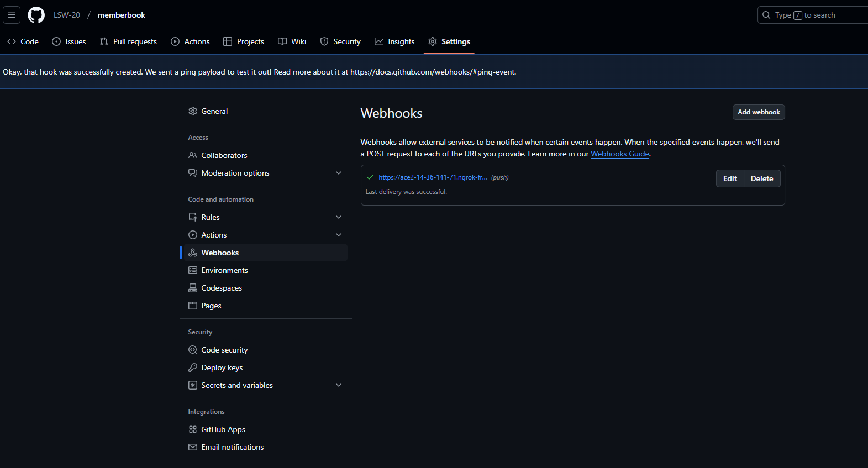Expand the Secrets and variables chevron
The width and height of the screenshot is (868, 468).
pyautogui.click(x=339, y=385)
